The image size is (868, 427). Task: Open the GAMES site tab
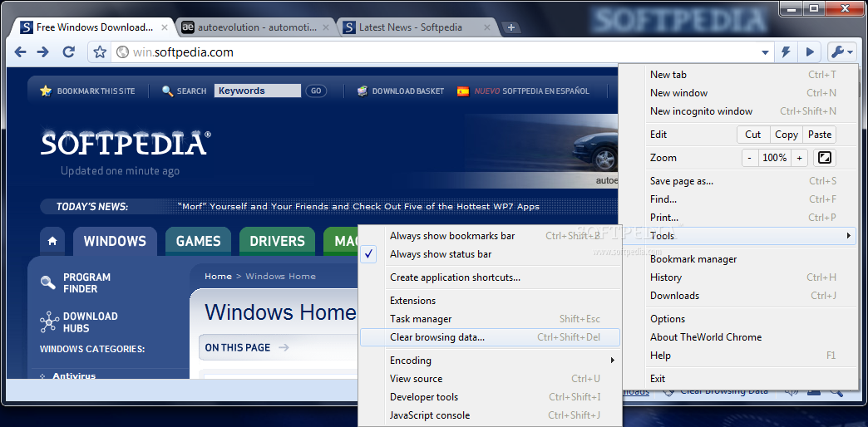[x=198, y=241]
